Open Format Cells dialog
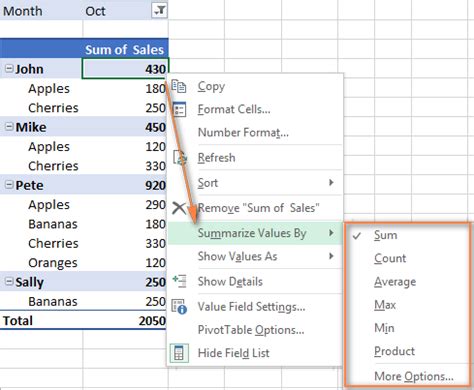 point(255,110)
